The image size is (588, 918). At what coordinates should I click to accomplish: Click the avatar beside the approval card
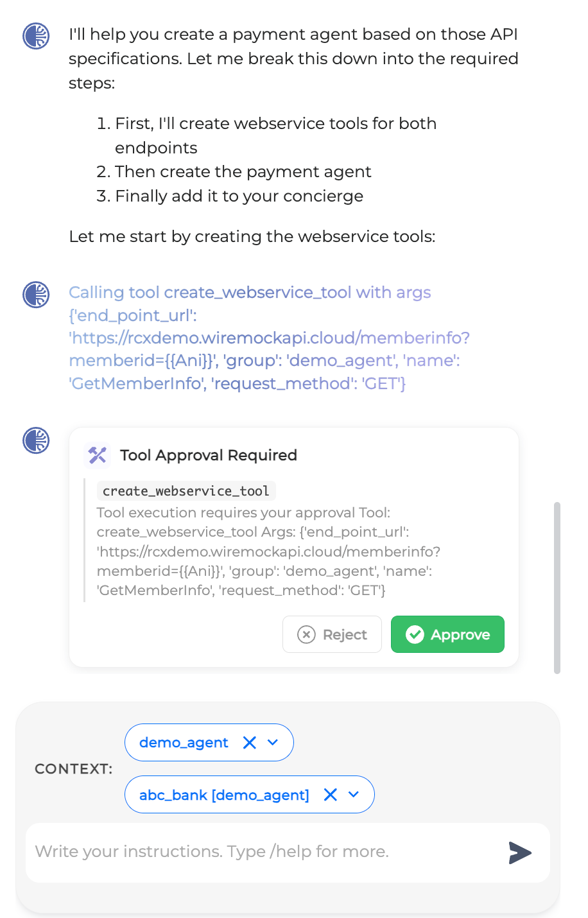(36, 441)
